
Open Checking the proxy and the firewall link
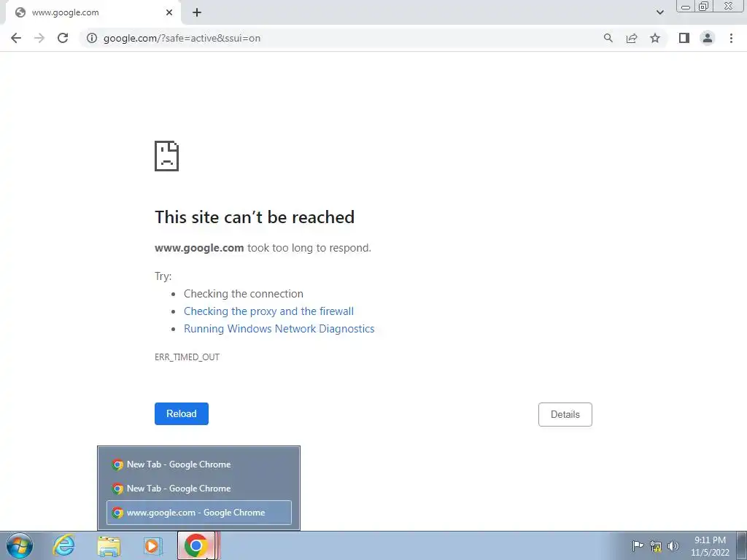pyautogui.click(x=268, y=311)
